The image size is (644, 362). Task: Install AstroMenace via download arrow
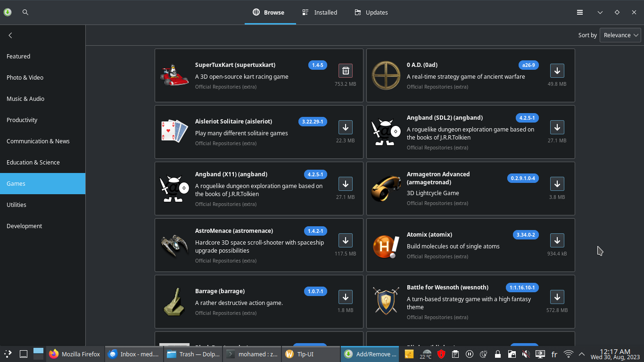coord(346,240)
